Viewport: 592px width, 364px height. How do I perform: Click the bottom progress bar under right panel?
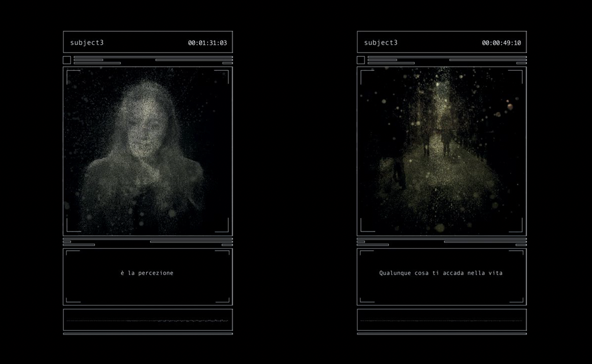pyautogui.click(x=442, y=334)
